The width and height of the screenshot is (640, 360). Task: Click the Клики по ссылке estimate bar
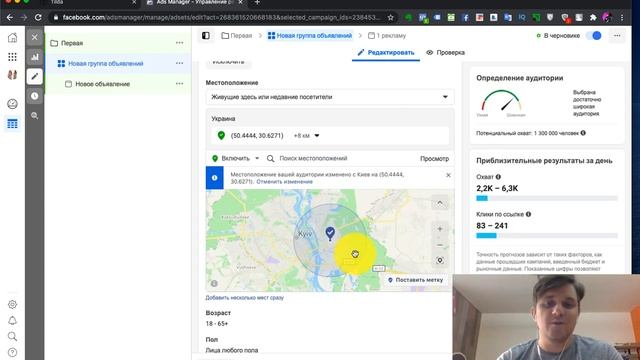547,236
